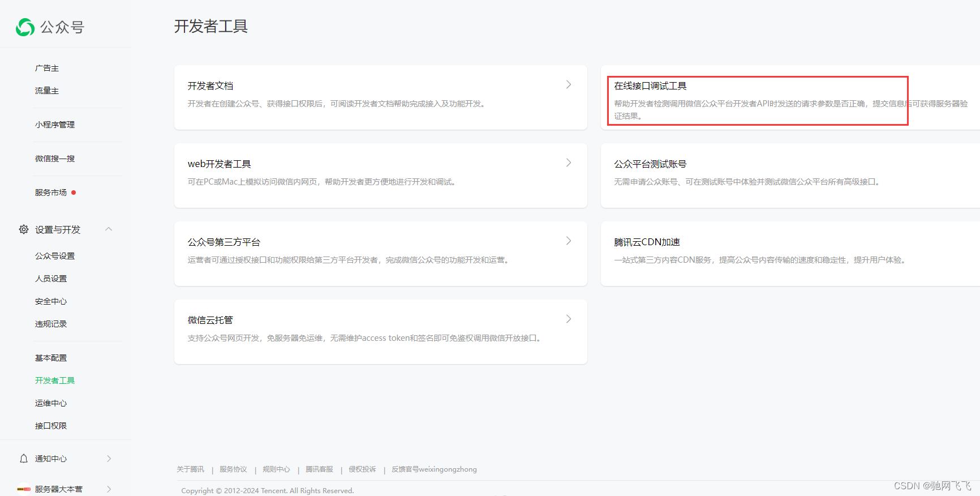Open 在线接口调试工具 card title
This screenshot has height=496, width=980.
651,85
